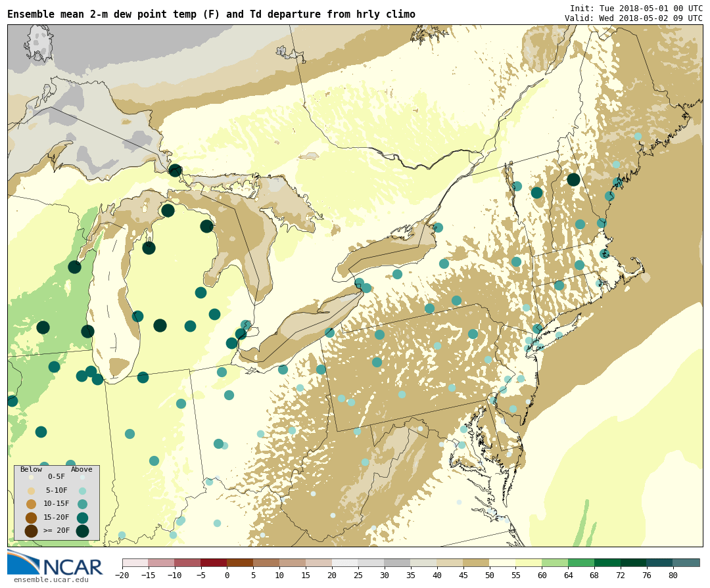Screen dimensions: 710x588
Task: Click the Above 15-20F legend dot
Action: pyautogui.click(x=82, y=518)
